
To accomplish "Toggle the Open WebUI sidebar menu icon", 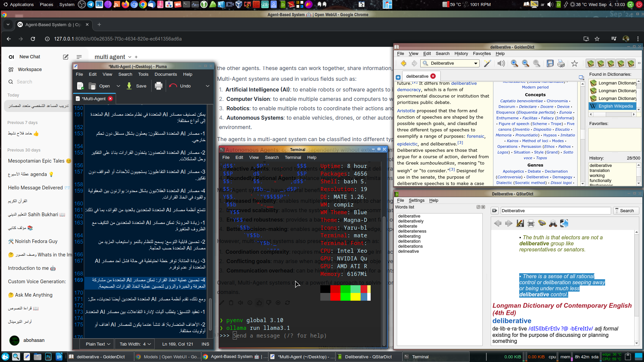I will (79, 57).
